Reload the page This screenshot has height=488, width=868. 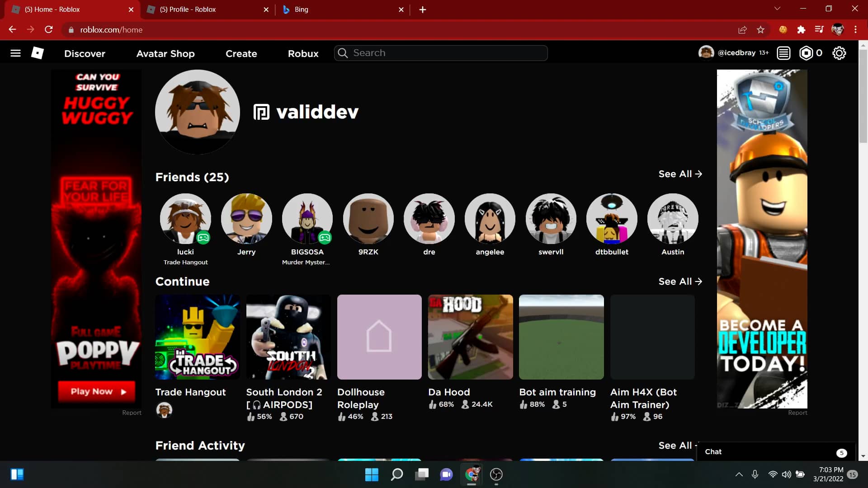tap(49, 30)
